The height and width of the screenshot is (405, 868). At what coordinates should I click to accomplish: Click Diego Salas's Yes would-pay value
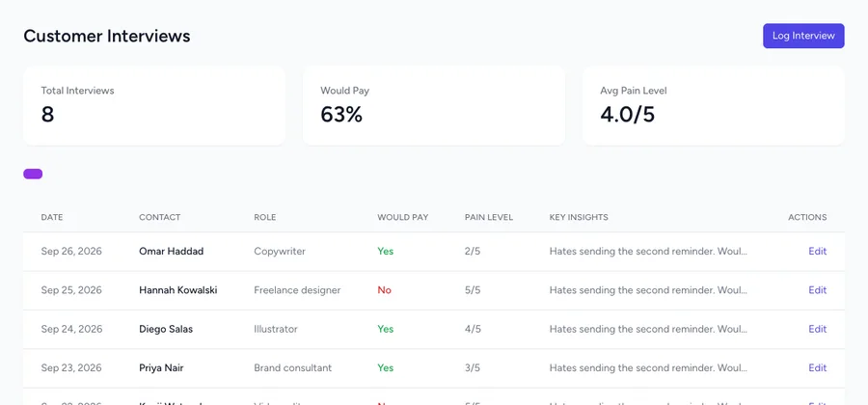pyautogui.click(x=385, y=329)
